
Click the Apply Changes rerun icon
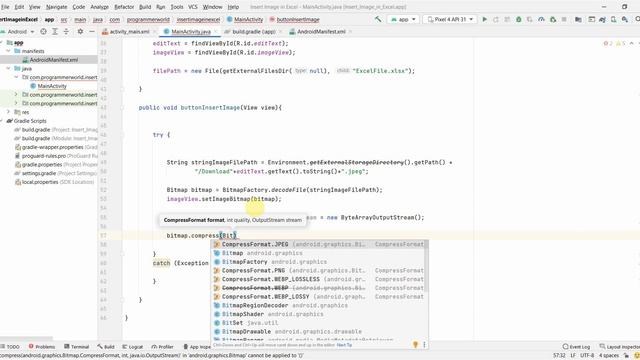496,19
